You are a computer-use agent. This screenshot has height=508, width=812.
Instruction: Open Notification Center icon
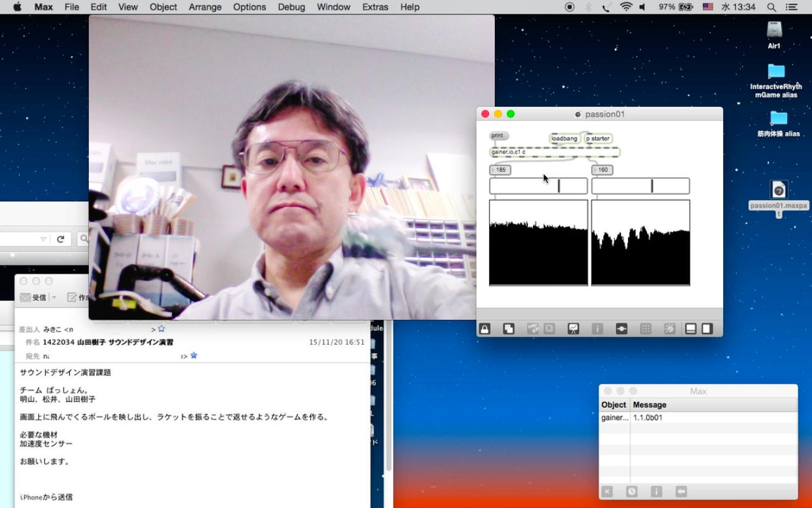point(791,7)
